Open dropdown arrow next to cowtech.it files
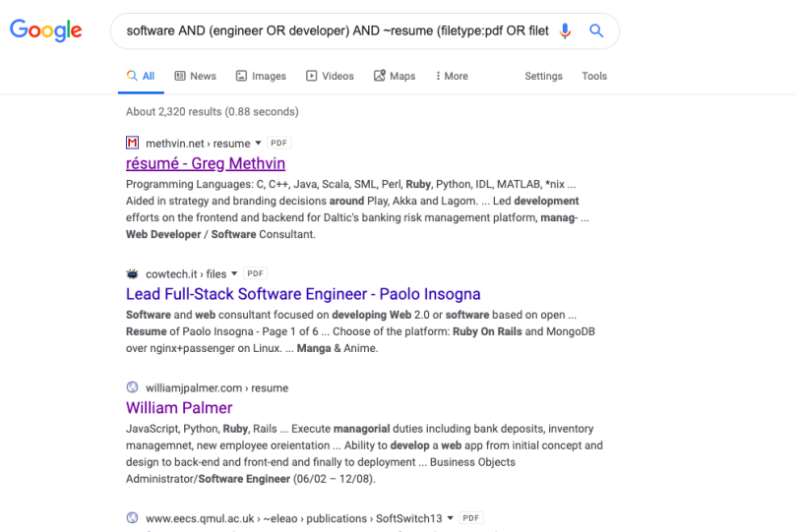Viewport: 797px width, 532px height. [x=234, y=273]
